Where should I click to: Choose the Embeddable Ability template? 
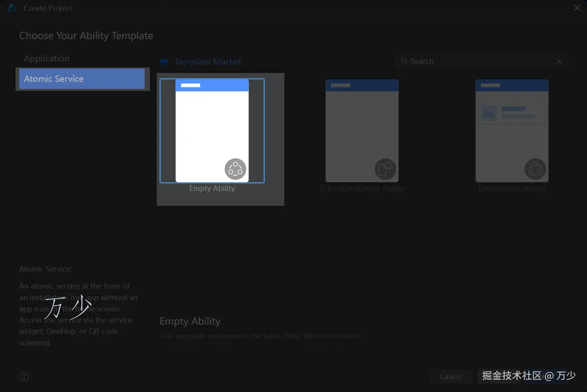512,131
